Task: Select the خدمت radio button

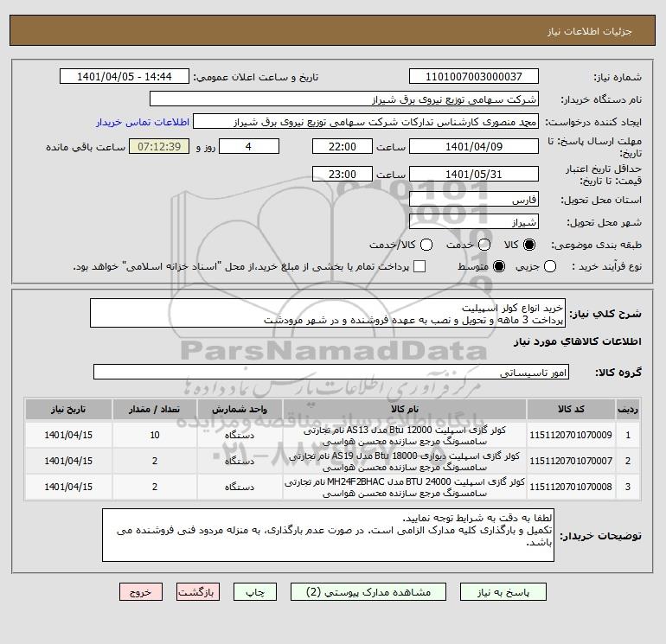Action: pos(484,245)
